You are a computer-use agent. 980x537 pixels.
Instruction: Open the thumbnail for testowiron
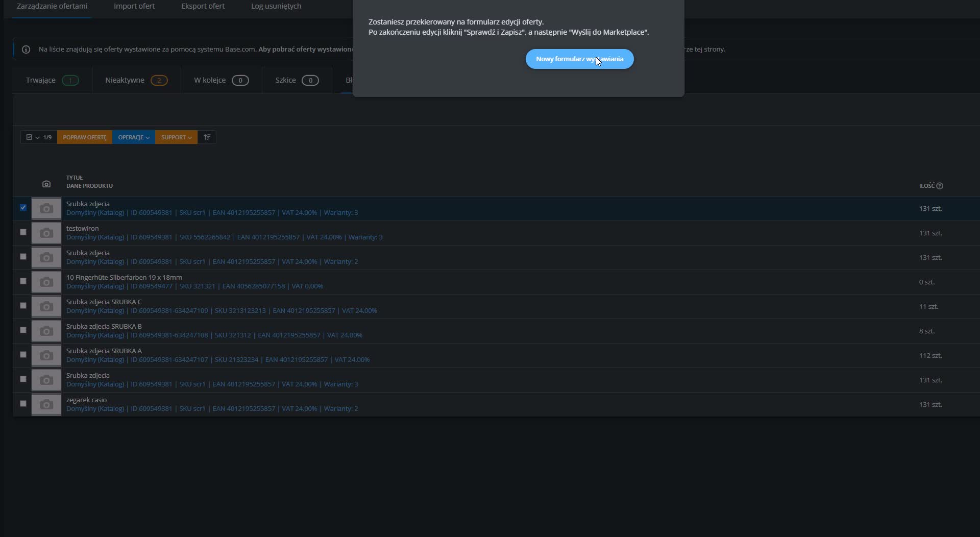point(46,233)
